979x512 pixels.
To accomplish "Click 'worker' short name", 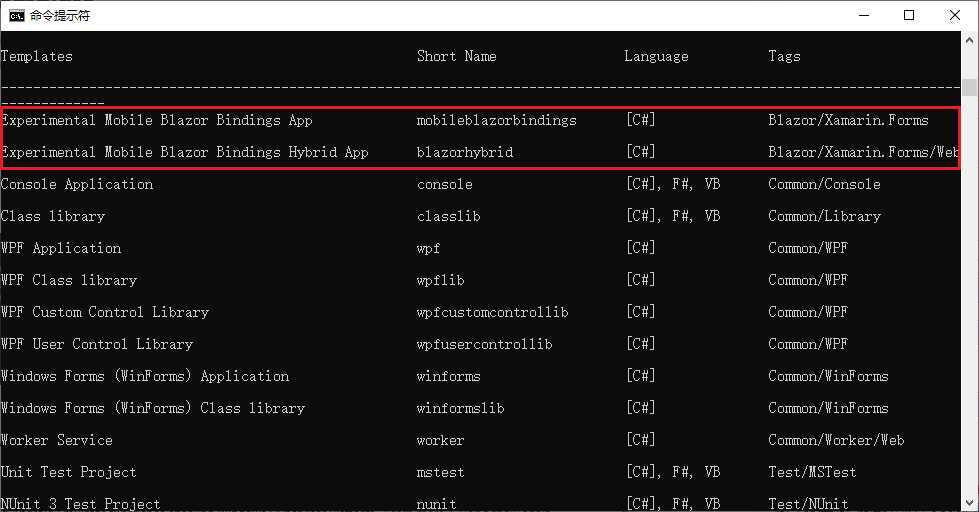I will click(x=440, y=441).
